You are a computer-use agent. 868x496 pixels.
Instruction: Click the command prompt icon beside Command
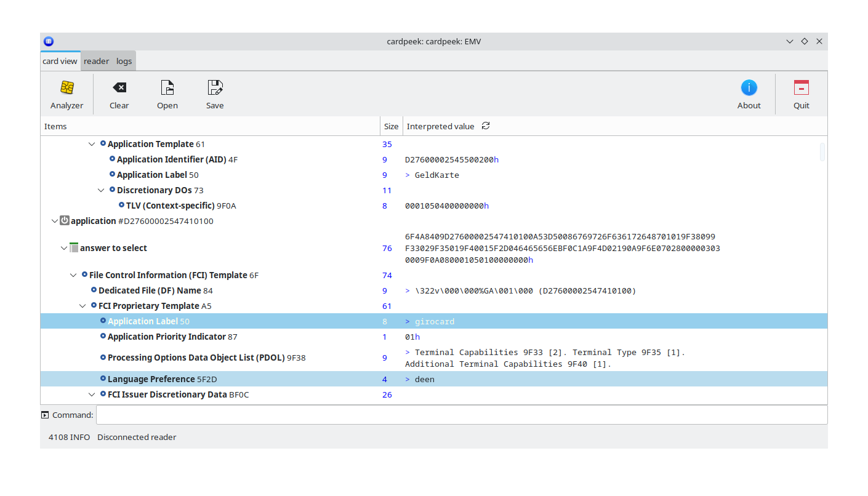45,415
